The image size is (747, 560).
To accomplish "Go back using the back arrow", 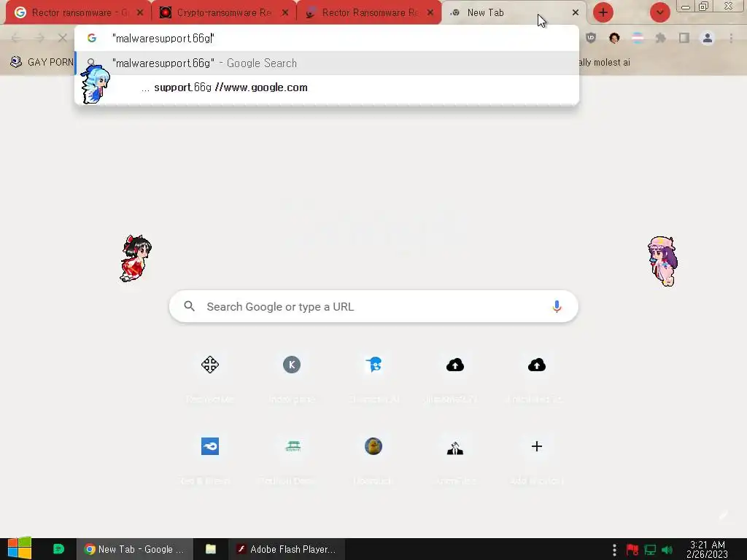I will (16, 38).
